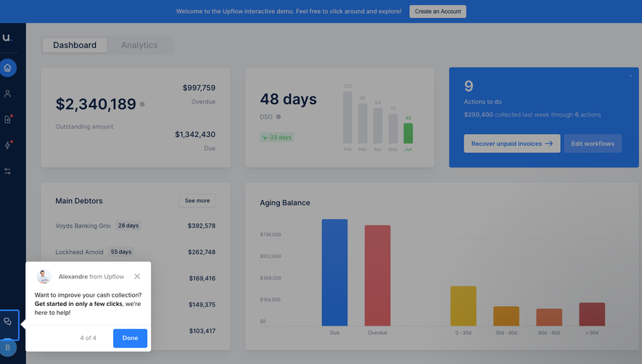Image resolution: width=642 pixels, height=364 pixels.
Task: Click the Aging Balance heading
Action: click(285, 203)
